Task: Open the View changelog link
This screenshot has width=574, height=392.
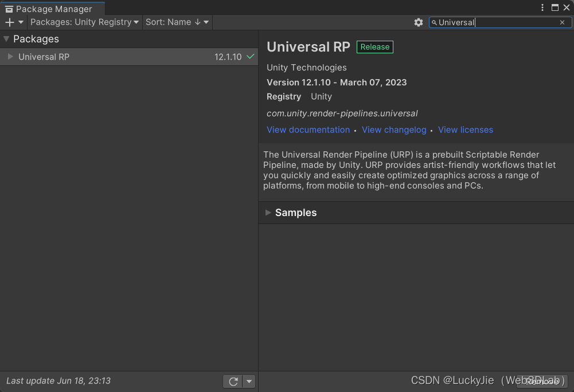Action: click(394, 130)
